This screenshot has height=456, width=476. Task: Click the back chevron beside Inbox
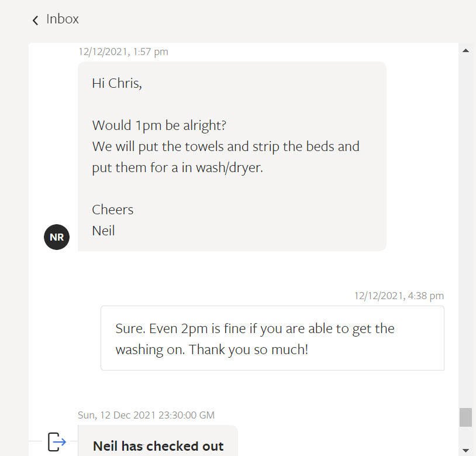click(36, 20)
